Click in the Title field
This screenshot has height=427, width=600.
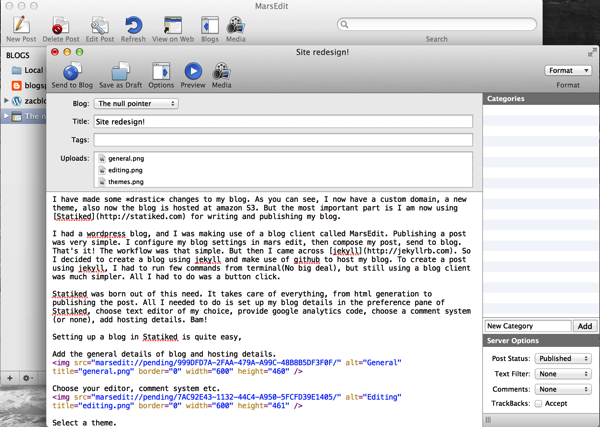coord(283,122)
